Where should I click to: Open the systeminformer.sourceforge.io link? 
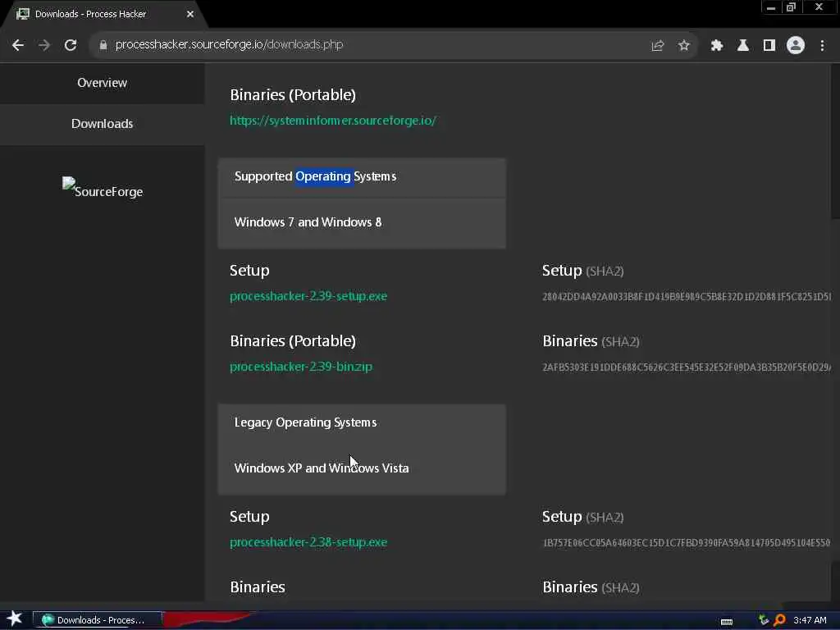point(333,121)
